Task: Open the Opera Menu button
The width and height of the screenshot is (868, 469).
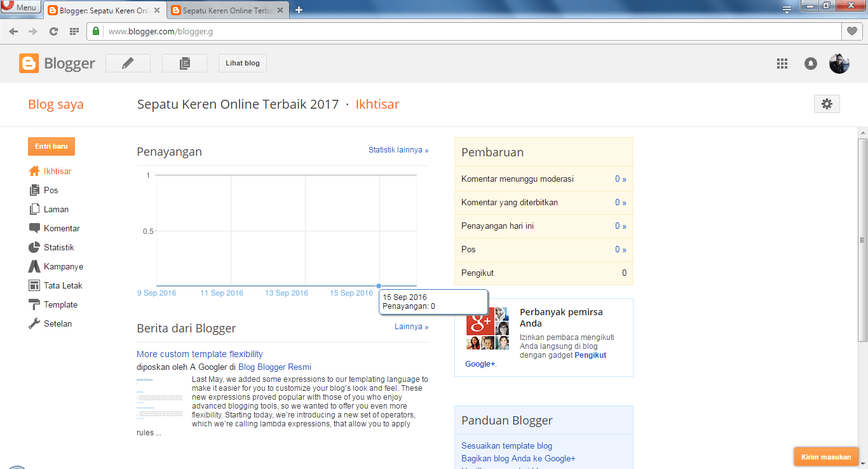Action: 21,8
